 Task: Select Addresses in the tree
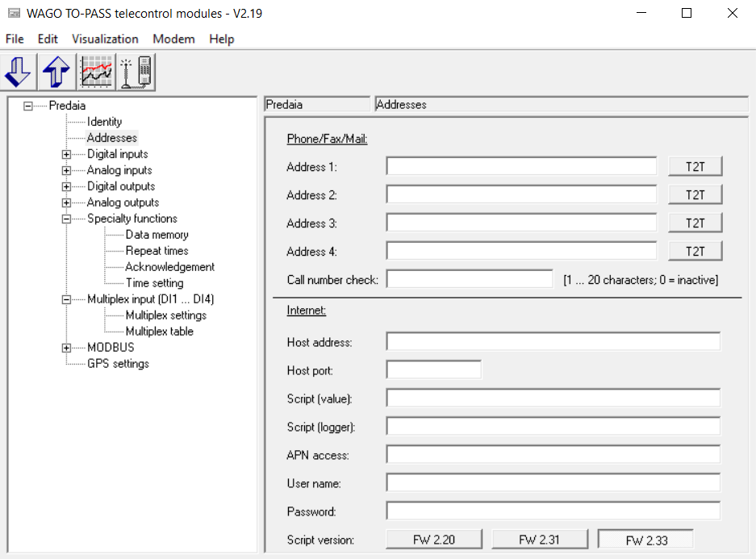[112, 138]
